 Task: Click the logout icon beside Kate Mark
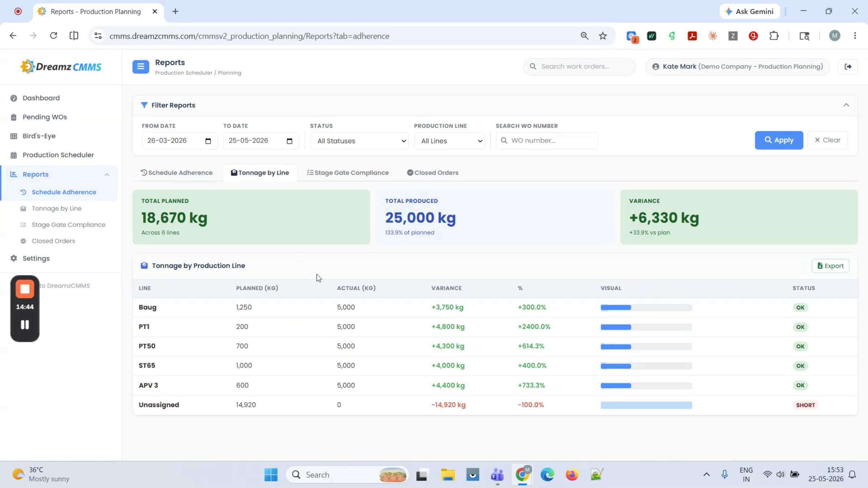pos(848,67)
